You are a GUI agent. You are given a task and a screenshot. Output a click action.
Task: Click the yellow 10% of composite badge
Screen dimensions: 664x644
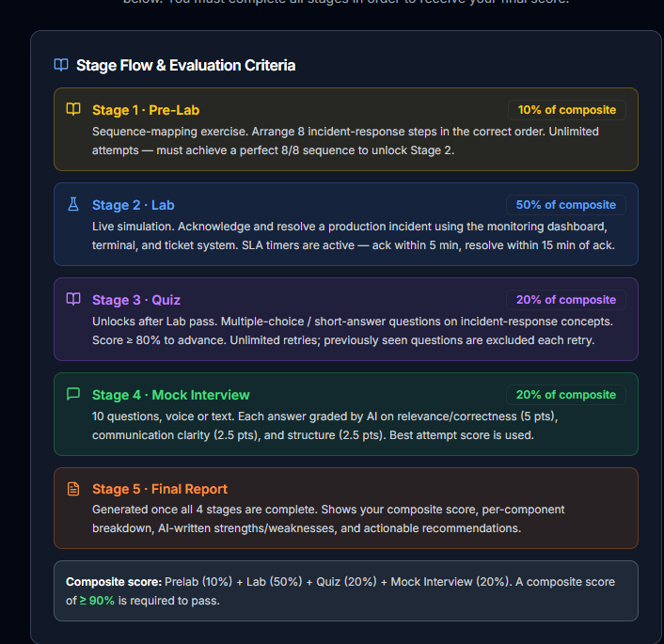[566, 110]
